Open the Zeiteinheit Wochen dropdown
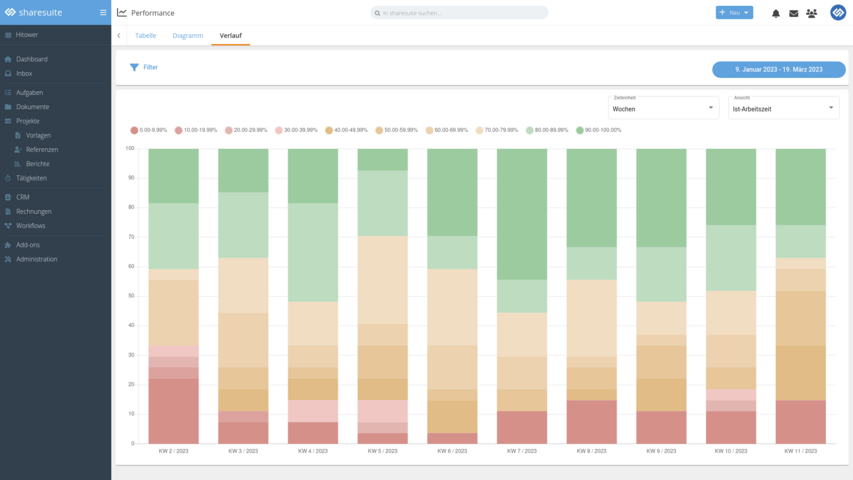853x480 pixels. (x=662, y=108)
